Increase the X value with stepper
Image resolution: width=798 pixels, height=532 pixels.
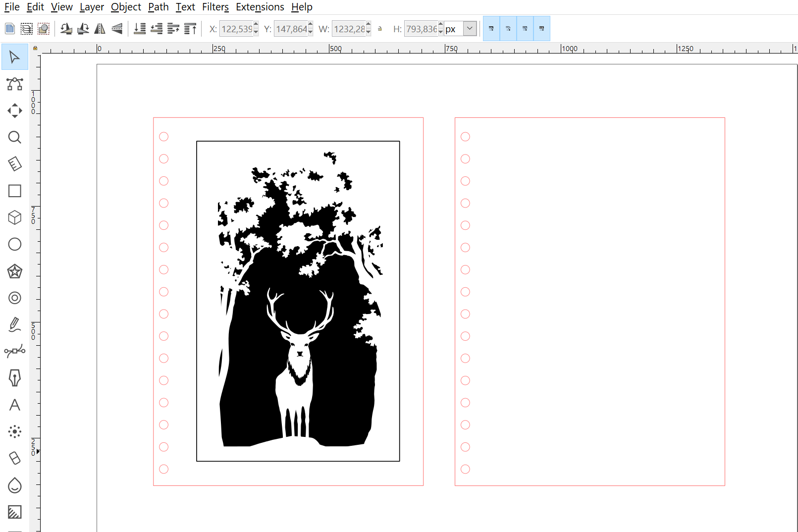click(256, 25)
